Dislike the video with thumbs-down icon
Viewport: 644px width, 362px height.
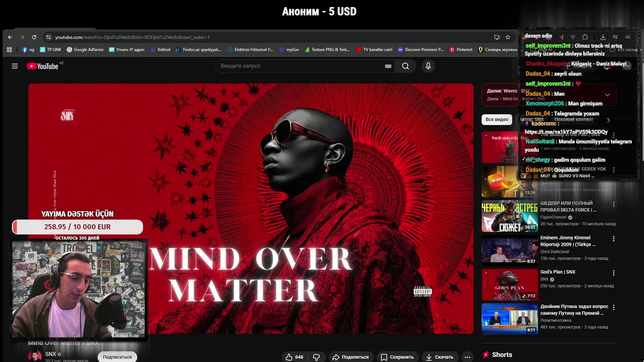coord(316,357)
